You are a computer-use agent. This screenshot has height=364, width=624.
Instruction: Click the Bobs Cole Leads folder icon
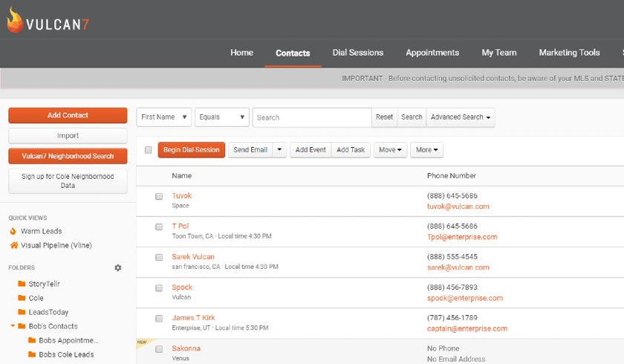[32, 354]
